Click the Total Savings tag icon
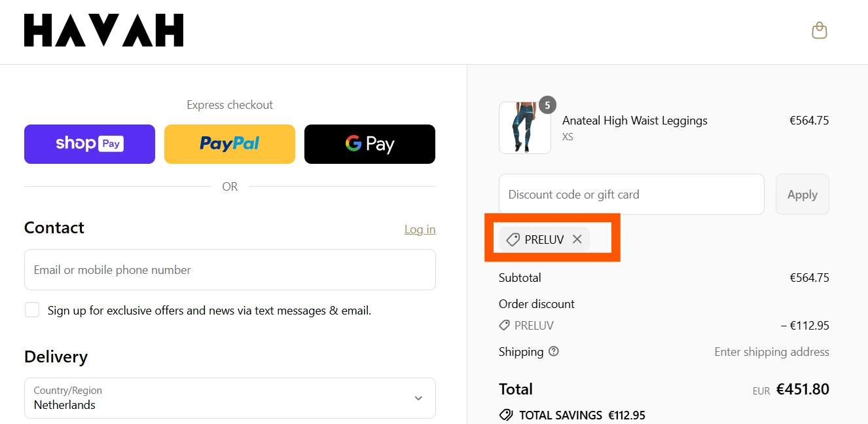This screenshot has width=868, height=424. 505,415
